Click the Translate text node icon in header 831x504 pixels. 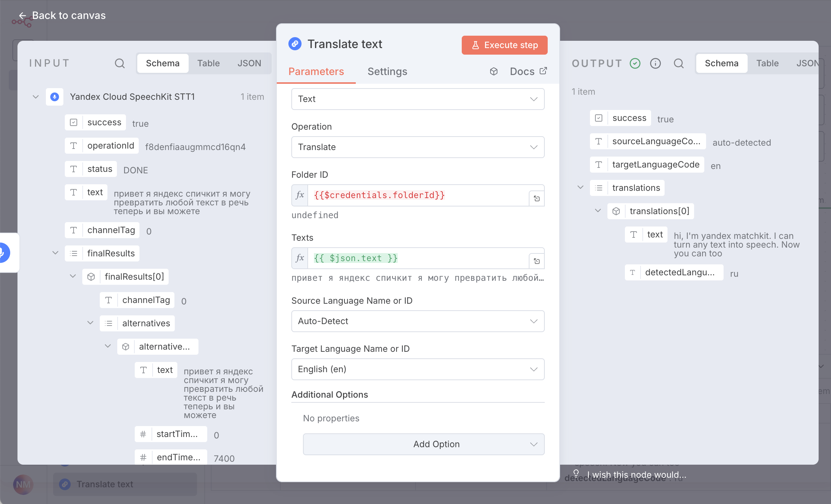[295, 43]
